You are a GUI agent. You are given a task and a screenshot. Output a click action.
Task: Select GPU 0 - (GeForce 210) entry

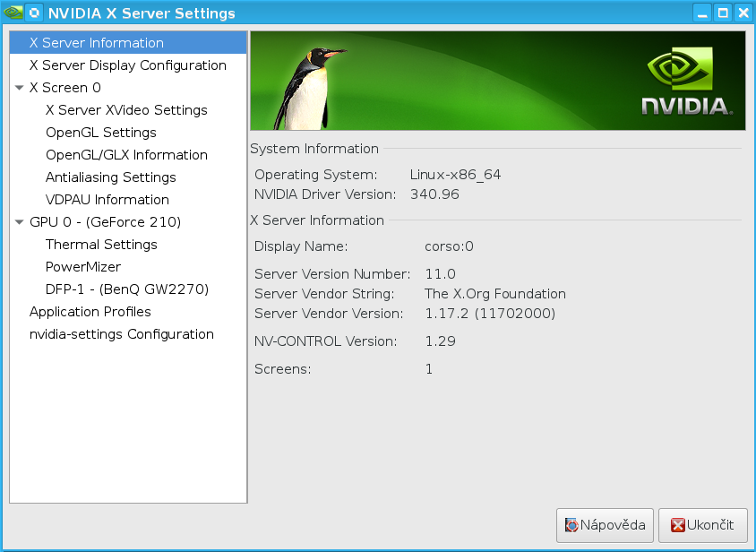coord(105,222)
